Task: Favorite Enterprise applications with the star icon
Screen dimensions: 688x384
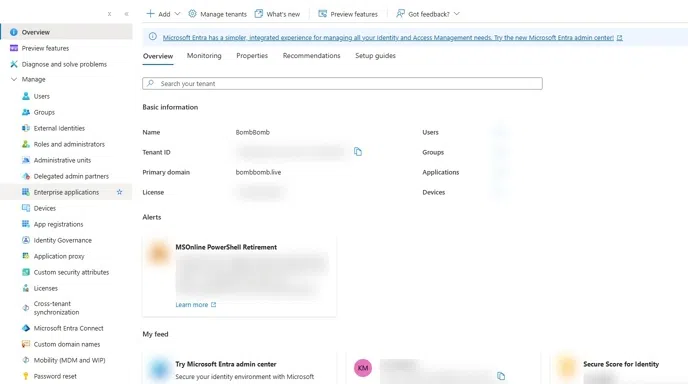Action: [119, 192]
